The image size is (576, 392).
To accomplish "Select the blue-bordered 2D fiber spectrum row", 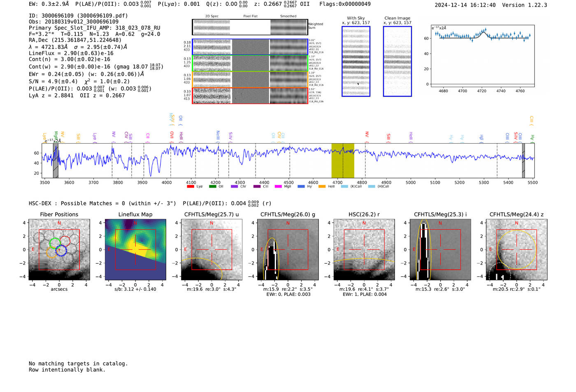I will click(250, 47).
